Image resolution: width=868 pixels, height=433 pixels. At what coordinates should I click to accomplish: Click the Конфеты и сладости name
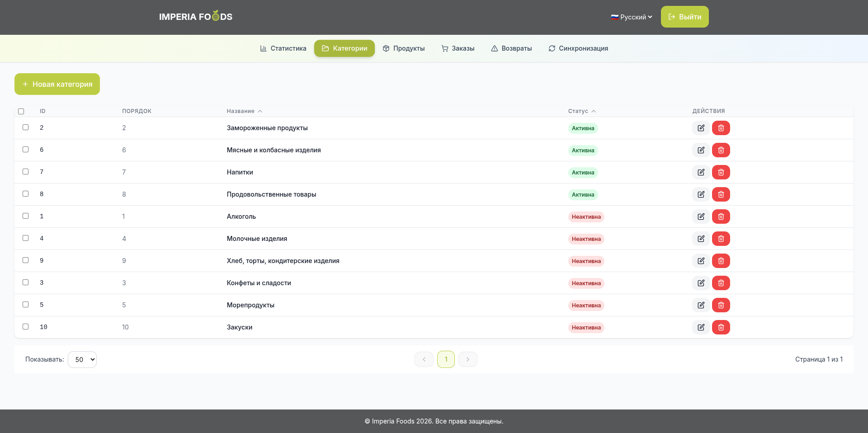click(259, 283)
